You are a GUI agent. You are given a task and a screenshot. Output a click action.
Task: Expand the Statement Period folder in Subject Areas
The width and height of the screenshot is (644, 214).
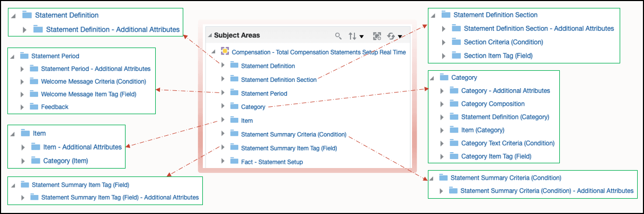pyautogui.click(x=223, y=93)
